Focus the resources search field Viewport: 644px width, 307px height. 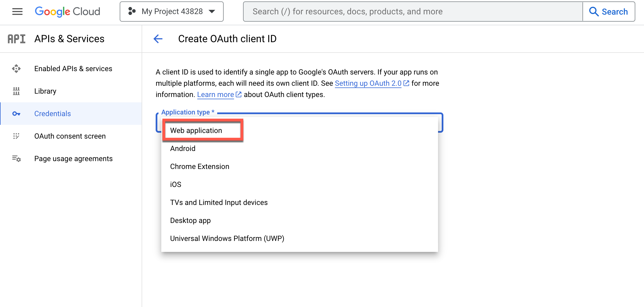coord(413,12)
